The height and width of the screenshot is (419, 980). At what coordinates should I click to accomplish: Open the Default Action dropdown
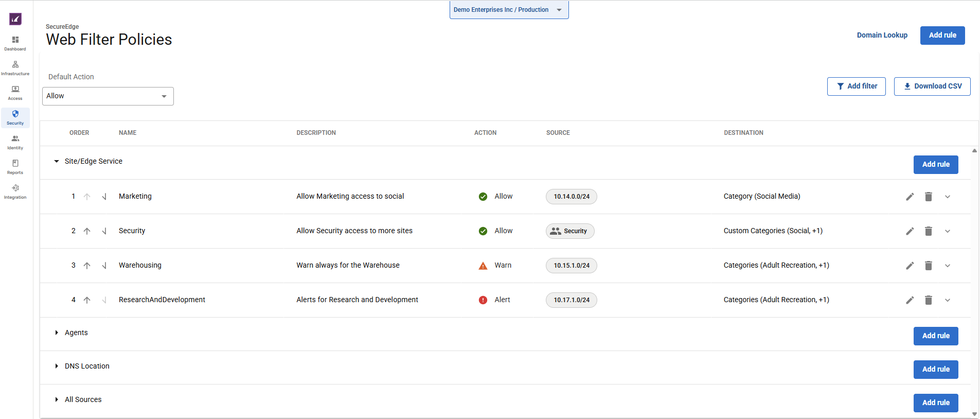click(108, 96)
